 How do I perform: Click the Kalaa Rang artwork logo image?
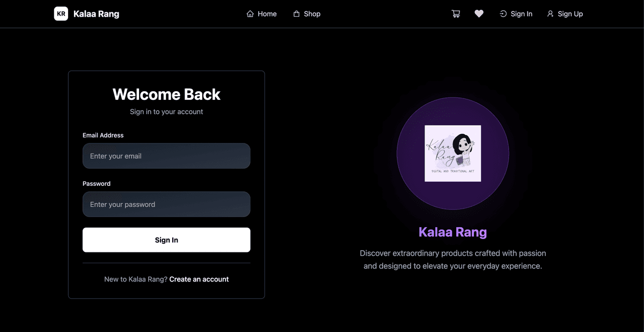(452, 154)
